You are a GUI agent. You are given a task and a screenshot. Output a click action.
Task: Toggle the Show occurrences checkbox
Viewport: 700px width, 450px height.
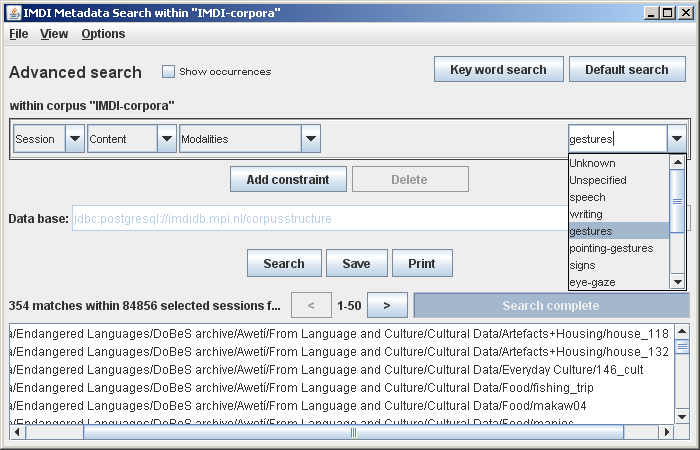[x=168, y=71]
